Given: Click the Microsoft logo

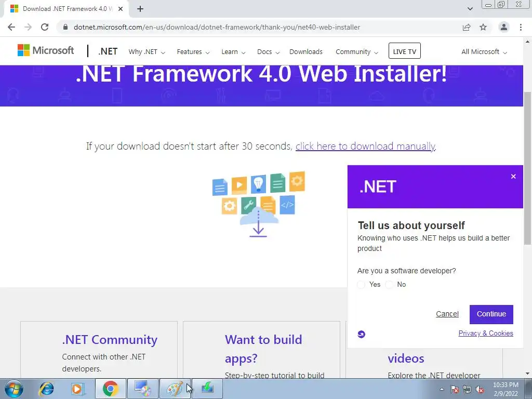Looking at the screenshot, I should tap(46, 50).
